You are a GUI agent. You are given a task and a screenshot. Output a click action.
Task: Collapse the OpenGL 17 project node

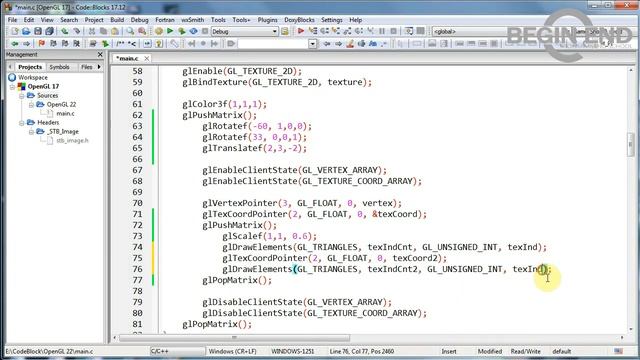click(x=12, y=87)
